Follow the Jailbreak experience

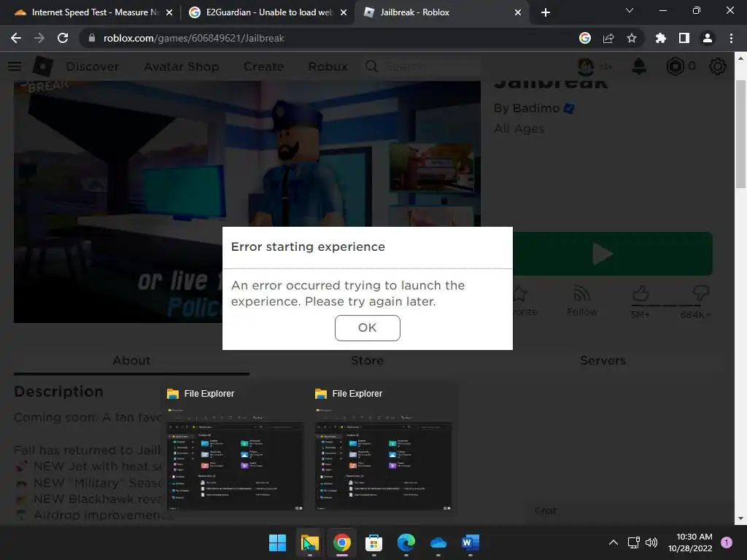coord(581,301)
